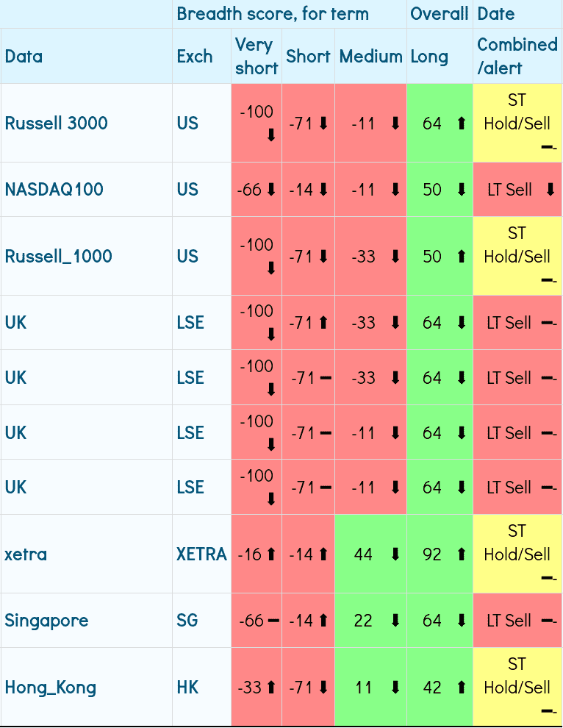Click the dash icon in Singapore Very short cell
Screen dimensions: 563x728
(x=273, y=621)
